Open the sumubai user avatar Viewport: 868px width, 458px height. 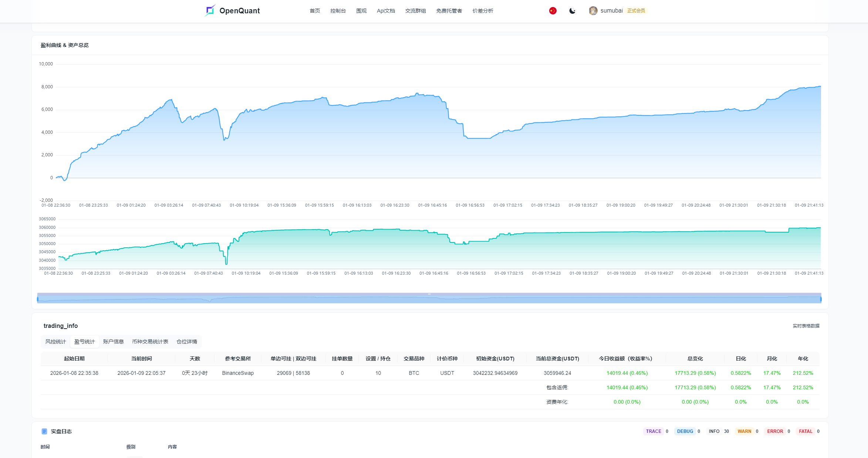click(x=593, y=11)
